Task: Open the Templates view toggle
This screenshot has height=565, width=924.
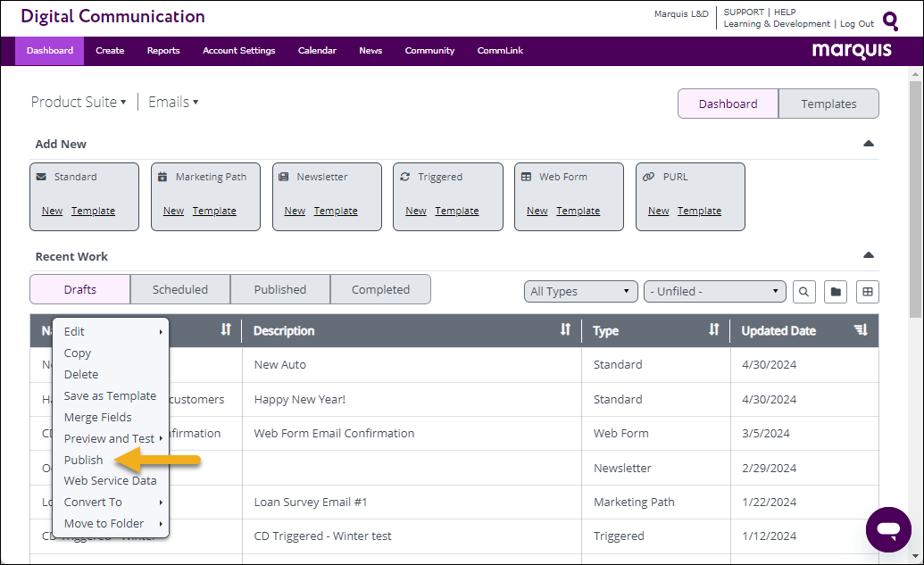Action: [x=828, y=104]
